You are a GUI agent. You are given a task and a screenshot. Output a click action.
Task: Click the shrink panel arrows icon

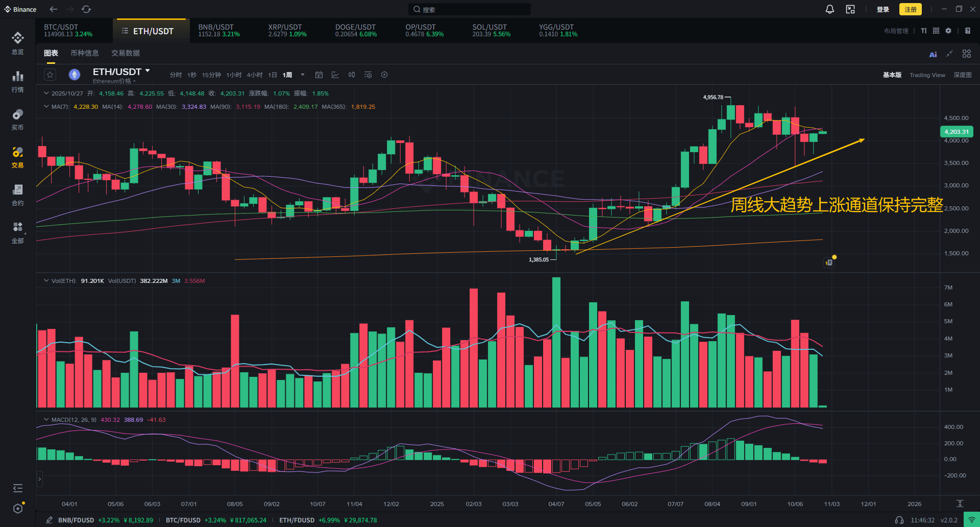(949, 54)
